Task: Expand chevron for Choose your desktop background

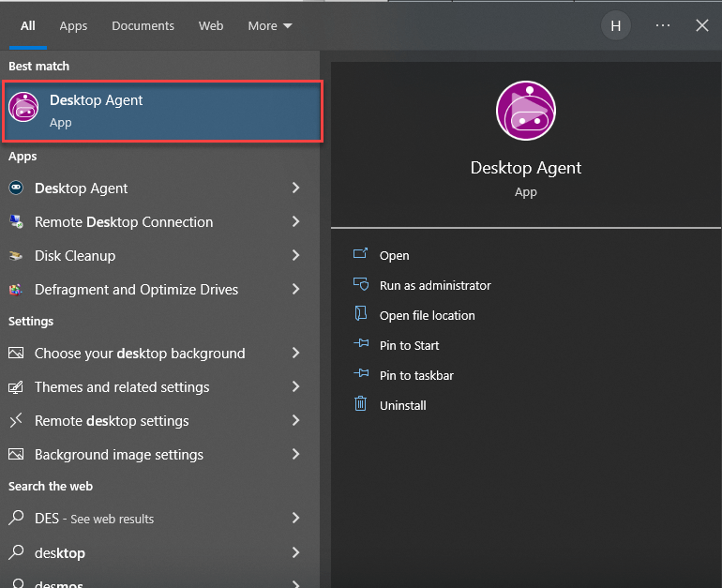Action: pyautogui.click(x=295, y=354)
